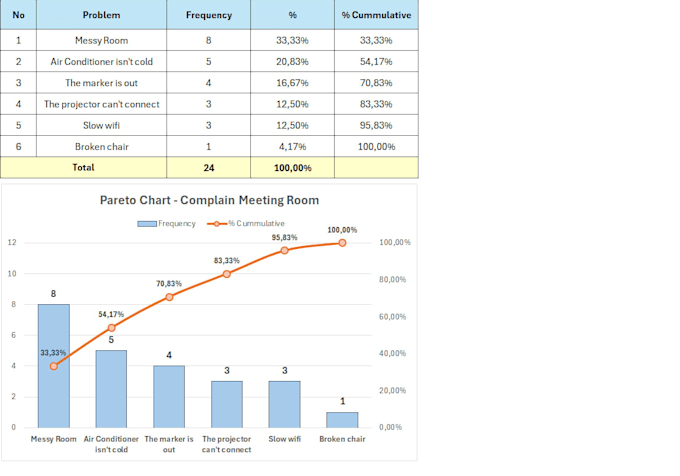Select row number '1' cell in No column
Viewport: 680px width, 476px height.
[x=18, y=40]
